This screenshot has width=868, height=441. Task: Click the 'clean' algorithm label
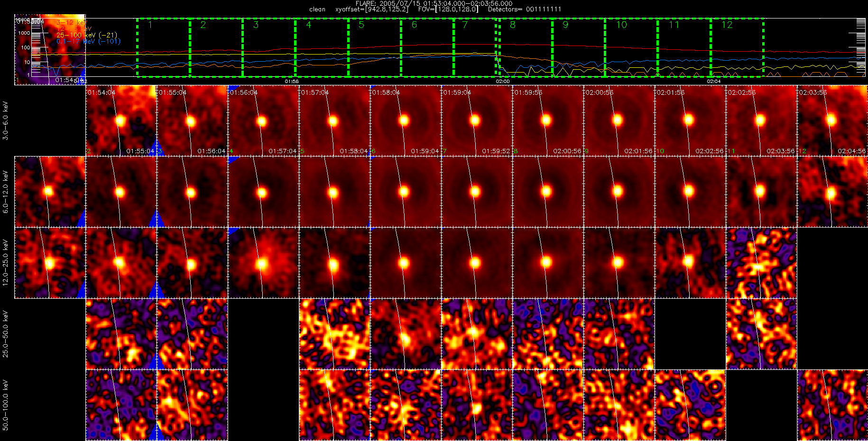pyautogui.click(x=317, y=9)
